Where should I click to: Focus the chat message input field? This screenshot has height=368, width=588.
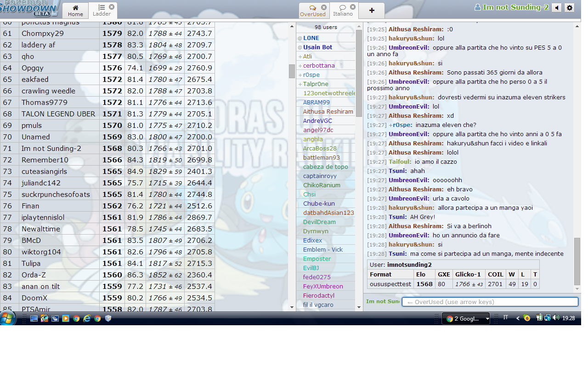point(490,302)
